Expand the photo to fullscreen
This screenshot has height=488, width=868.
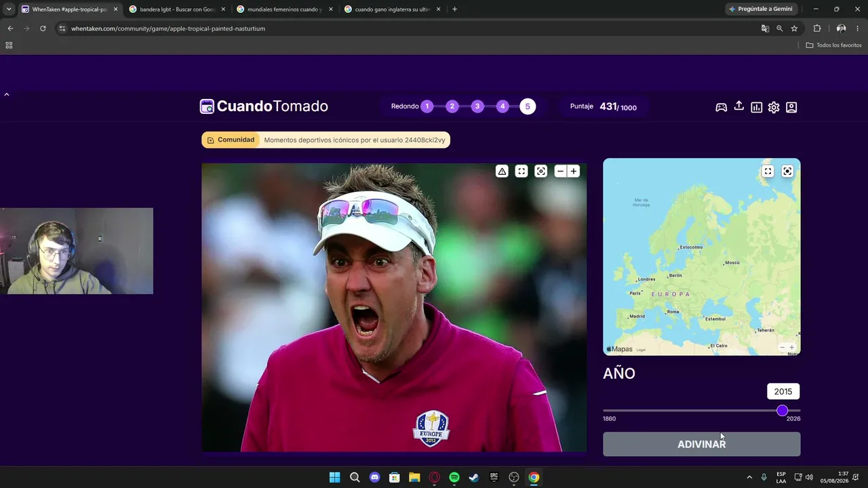[521, 171]
